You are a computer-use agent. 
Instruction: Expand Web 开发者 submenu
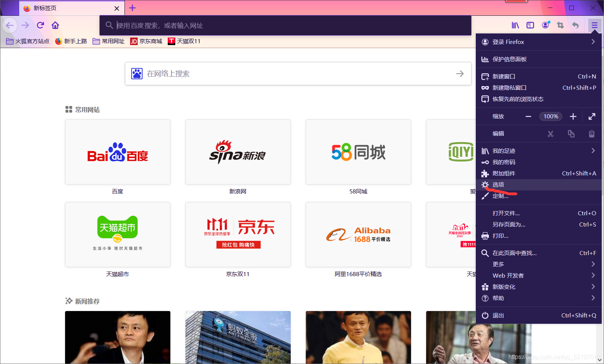click(539, 276)
